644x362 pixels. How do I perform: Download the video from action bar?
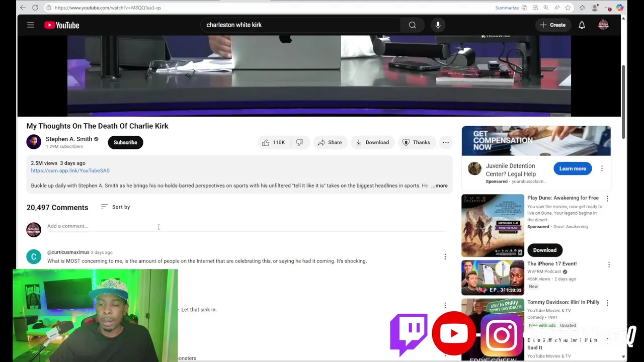pos(372,142)
